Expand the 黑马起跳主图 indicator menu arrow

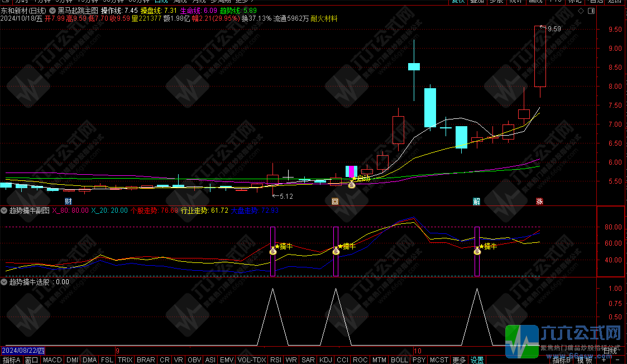click(x=53, y=11)
